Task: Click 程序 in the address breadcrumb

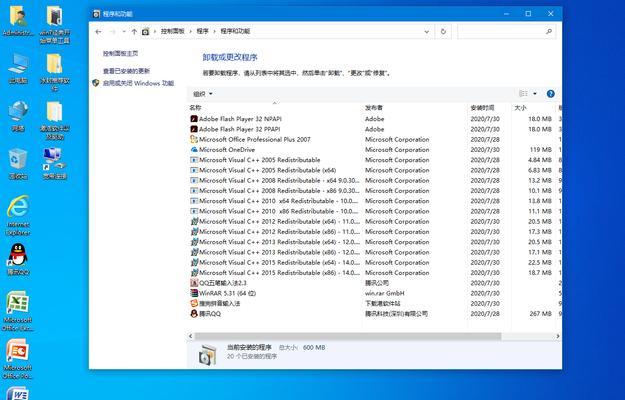Action: pyautogui.click(x=202, y=31)
